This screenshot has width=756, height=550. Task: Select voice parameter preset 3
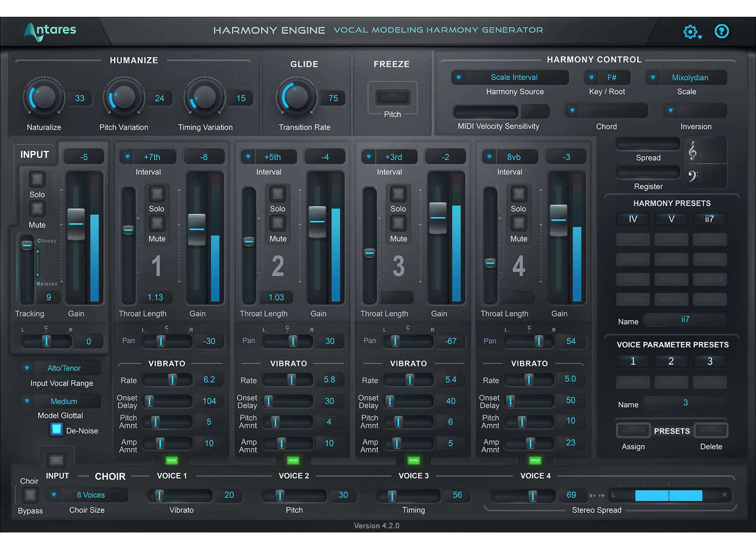[709, 361]
